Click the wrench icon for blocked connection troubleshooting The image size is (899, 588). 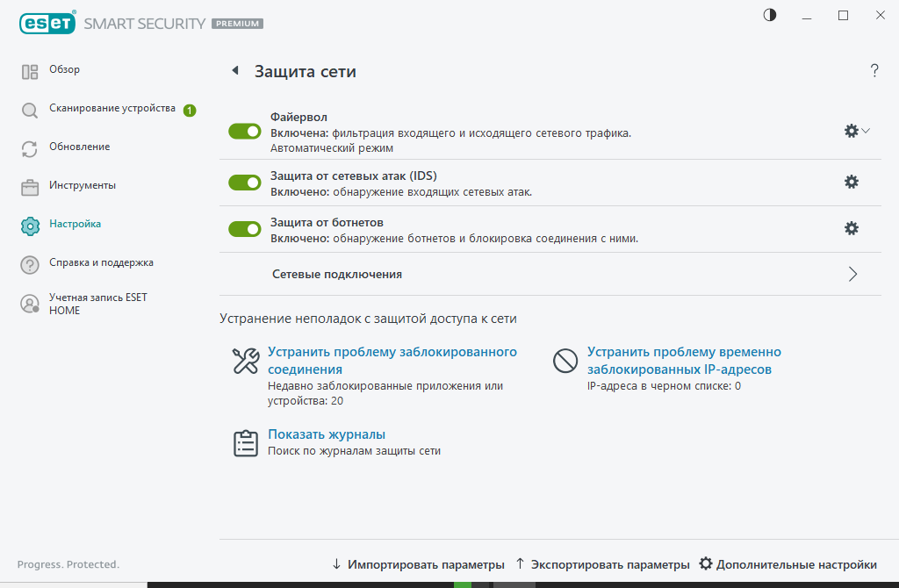click(246, 361)
